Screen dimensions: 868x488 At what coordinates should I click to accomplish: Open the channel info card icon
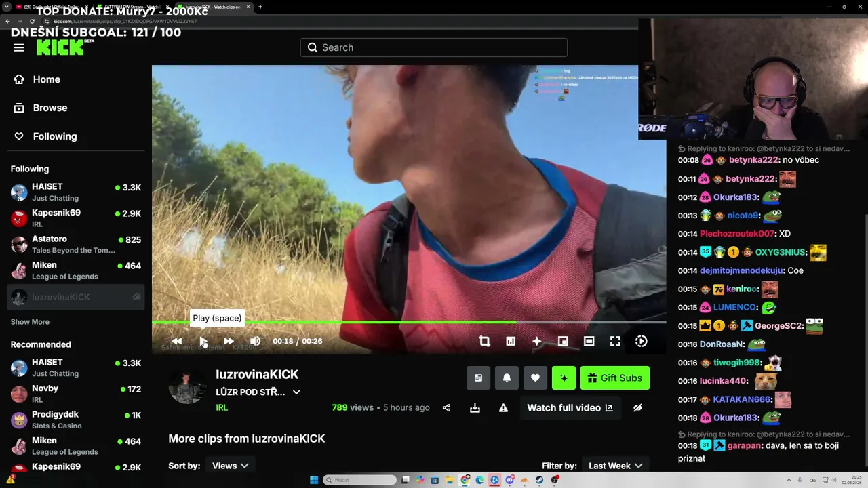(x=478, y=378)
